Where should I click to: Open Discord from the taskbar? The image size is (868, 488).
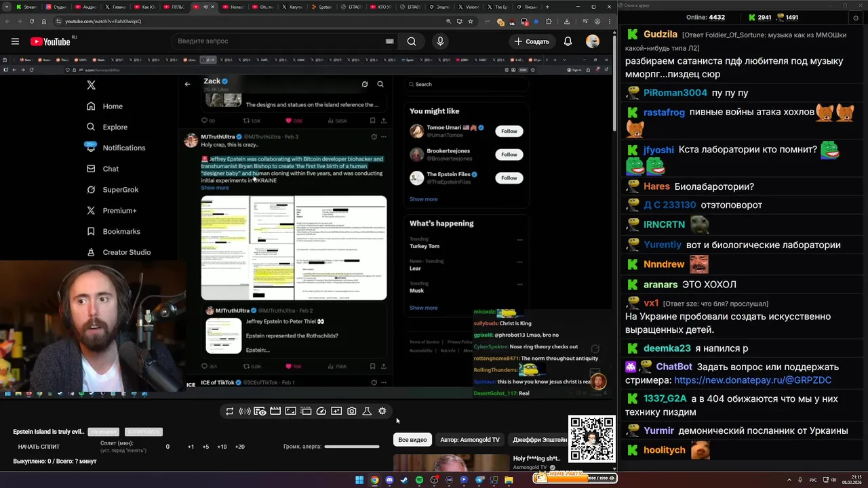tap(389, 480)
